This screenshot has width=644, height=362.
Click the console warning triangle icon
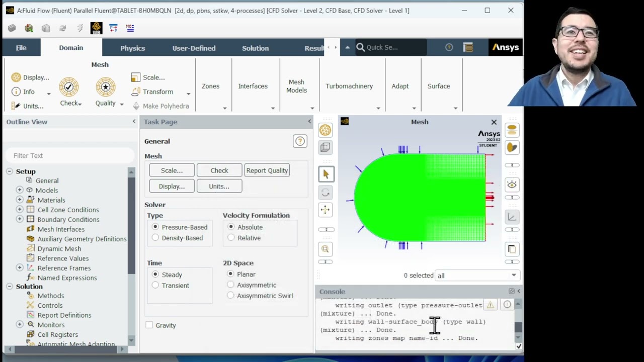coord(491,305)
